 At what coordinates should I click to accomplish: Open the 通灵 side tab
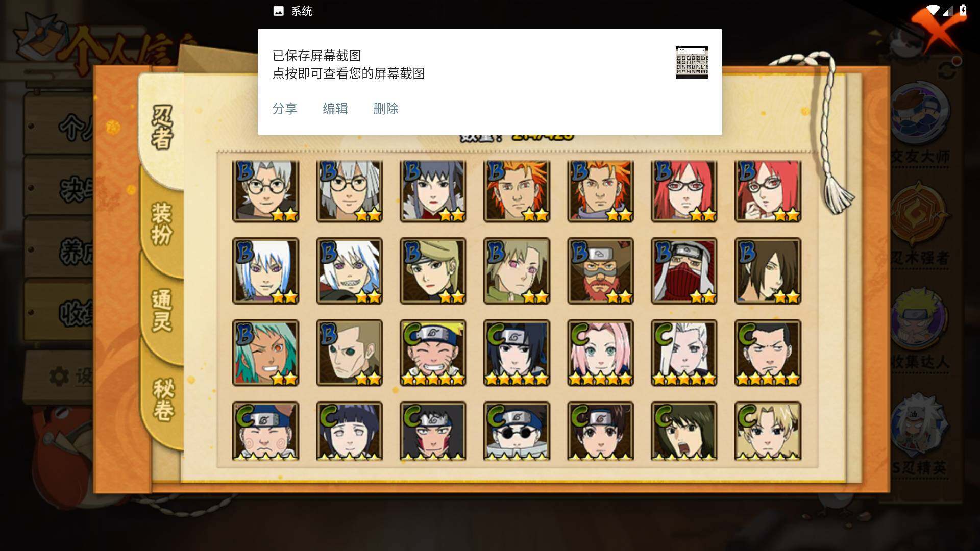point(162,311)
